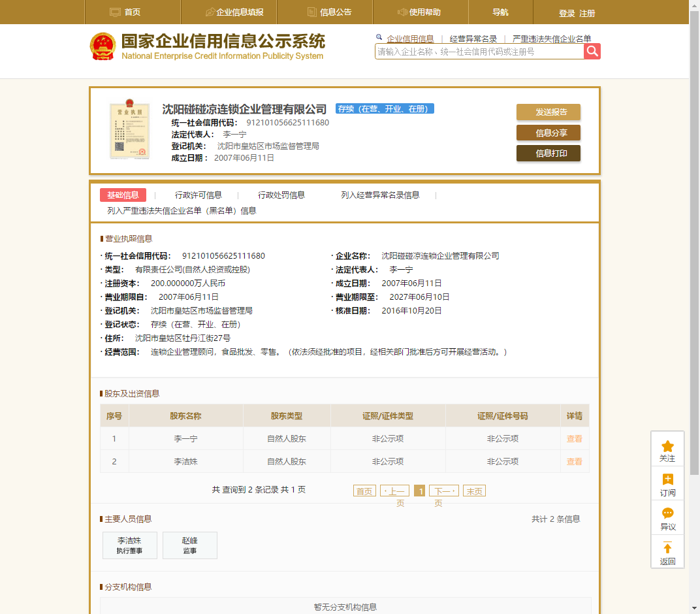Screen dimensions: 700x614
Task: Click the red search magnifier button
Action: 592,52
